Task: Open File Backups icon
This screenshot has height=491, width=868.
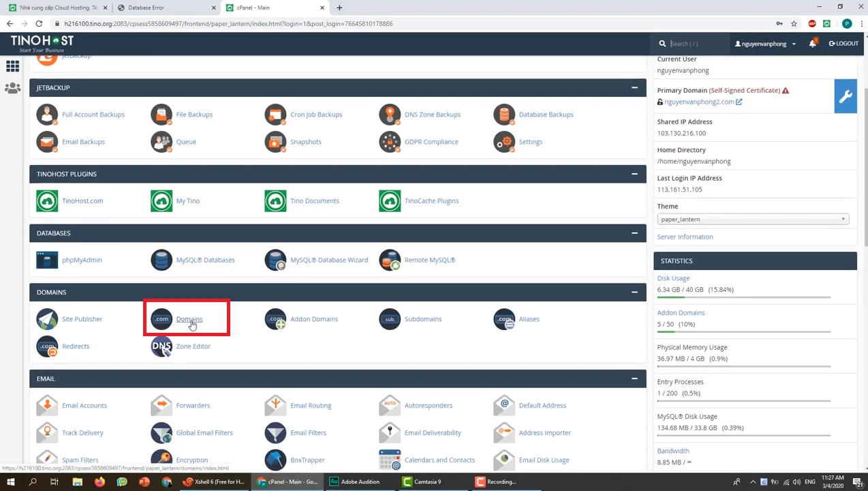Action: point(161,115)
